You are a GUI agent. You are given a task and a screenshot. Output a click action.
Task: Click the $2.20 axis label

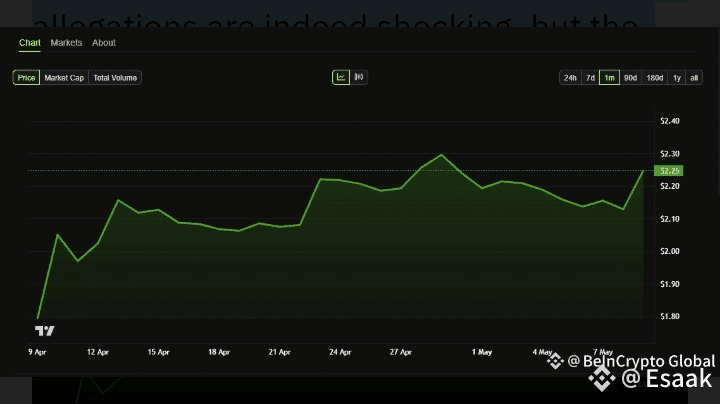[x=669, y=186]
